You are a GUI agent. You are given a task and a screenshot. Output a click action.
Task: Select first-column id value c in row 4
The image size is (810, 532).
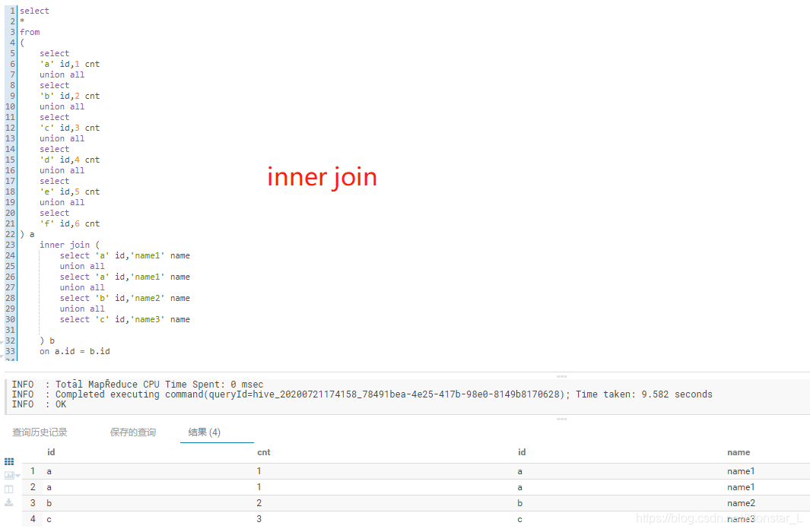[x=49, y=519]
